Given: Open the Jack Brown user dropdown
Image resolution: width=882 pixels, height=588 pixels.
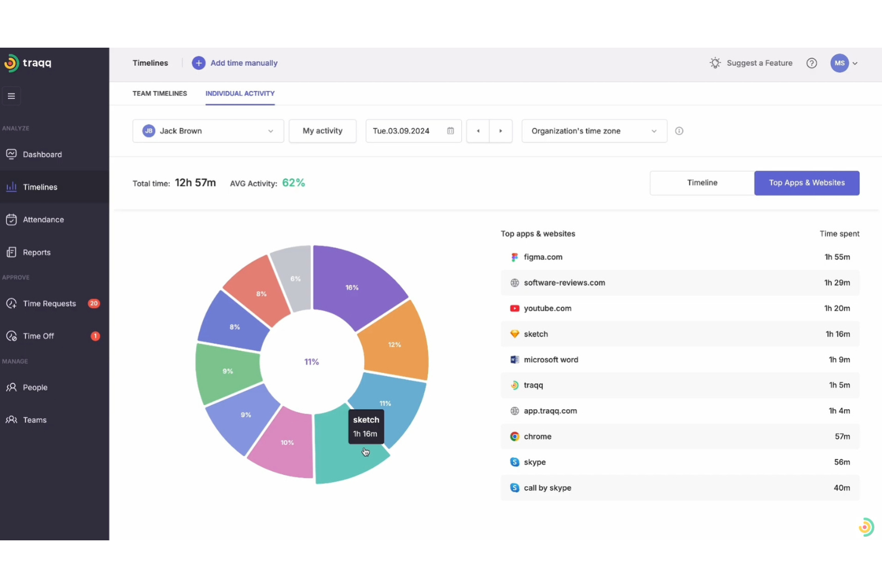Looking at the screenshot, I should (x=208, y=131).
